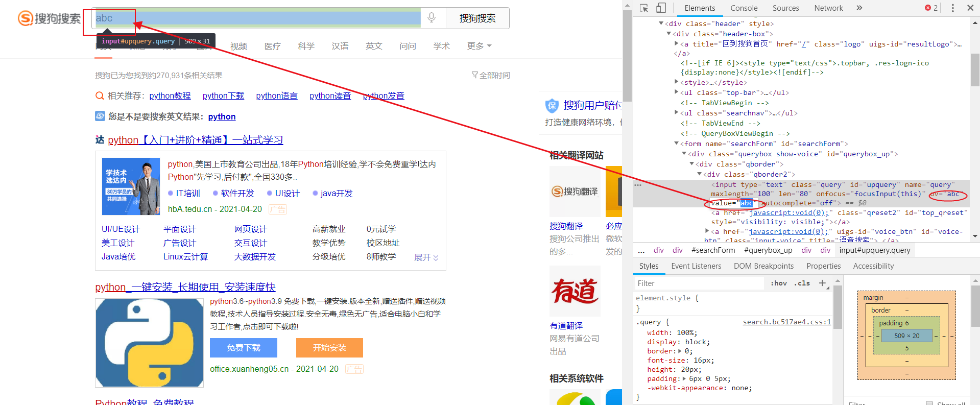Switch to the Console tab
Viewport: 980px width, 405px height.
(x=744, y=8)
